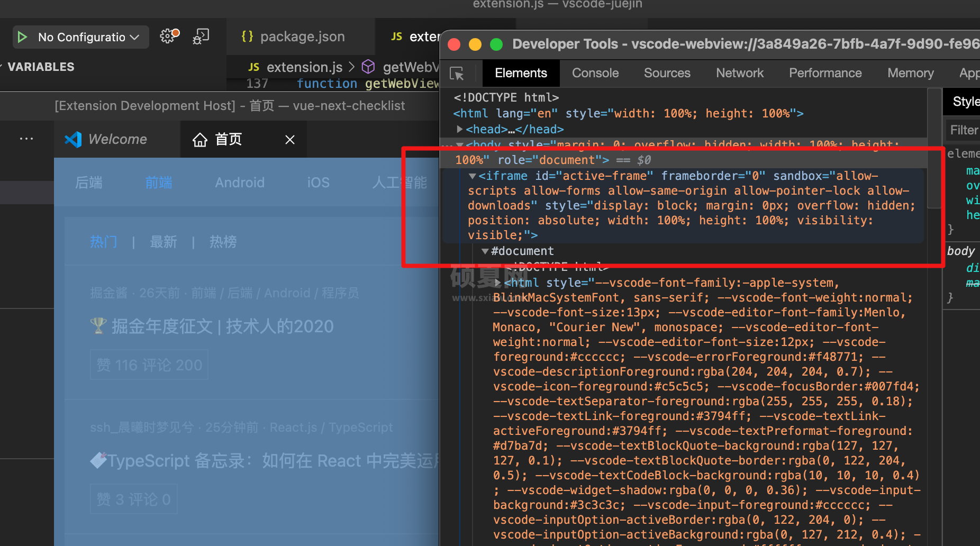Viewport: 980px width, 546px height.
Task: Collapse the iframe active-frame node
Action: coord(473,175)
